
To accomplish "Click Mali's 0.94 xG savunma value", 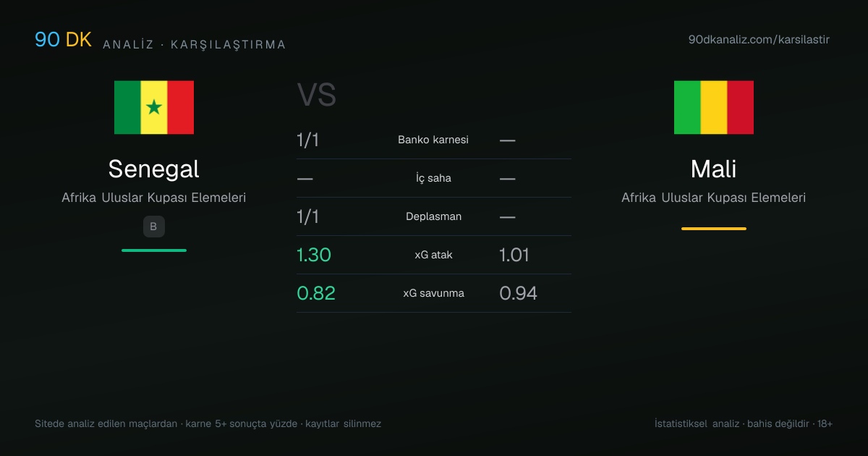I will click(x=518, y=293).
